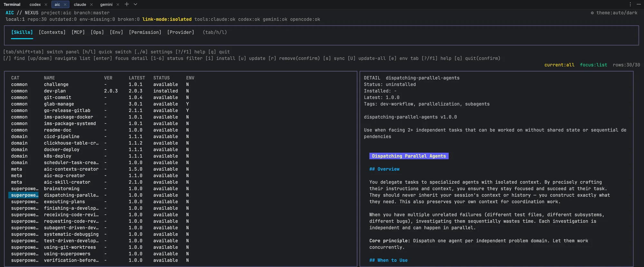Select the cicd-pipeline skill row
Screen dimensions: 644x267
coord(100,137)
